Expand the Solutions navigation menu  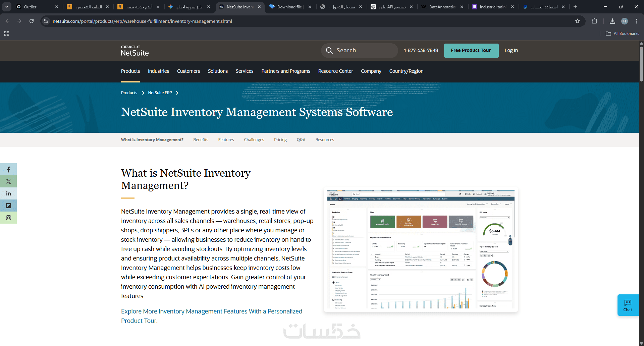click(x=218, y=71)
